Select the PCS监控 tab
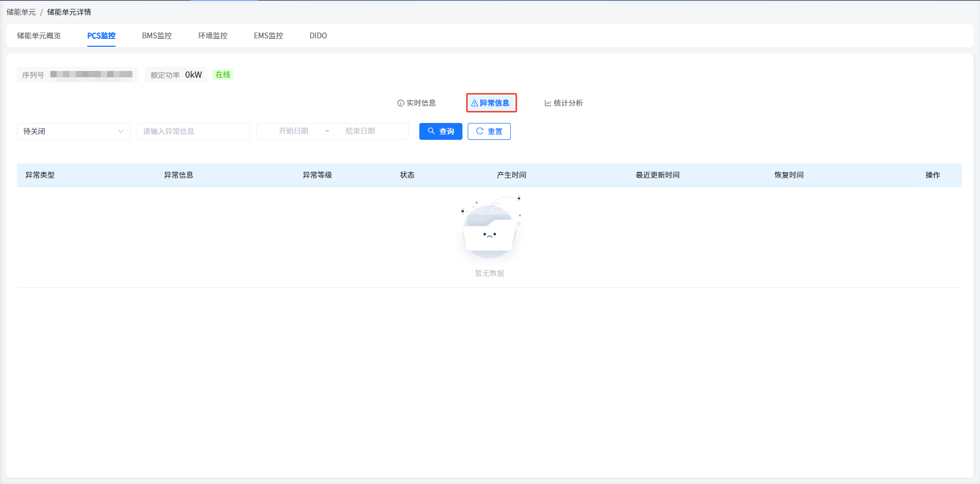This screenshot has width=980, height=484. 101,36
